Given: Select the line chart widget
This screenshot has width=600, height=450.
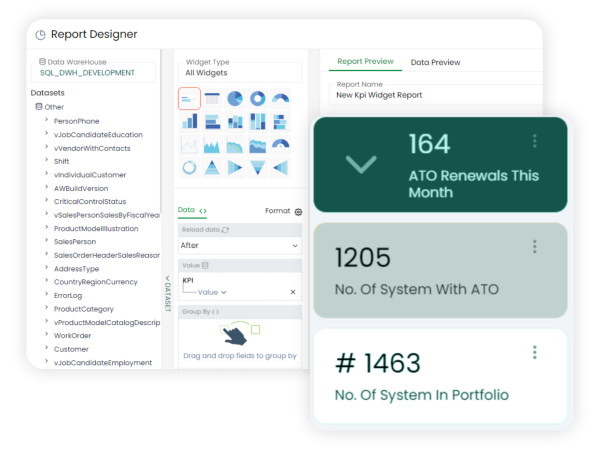Looking at the screenshot, I should [x=189, y=145].
